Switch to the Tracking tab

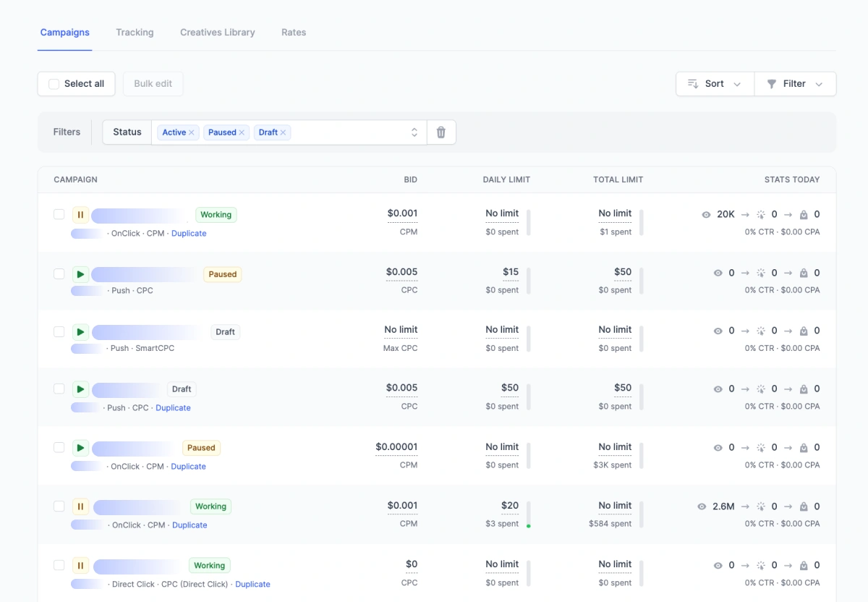tap(135, 32)
